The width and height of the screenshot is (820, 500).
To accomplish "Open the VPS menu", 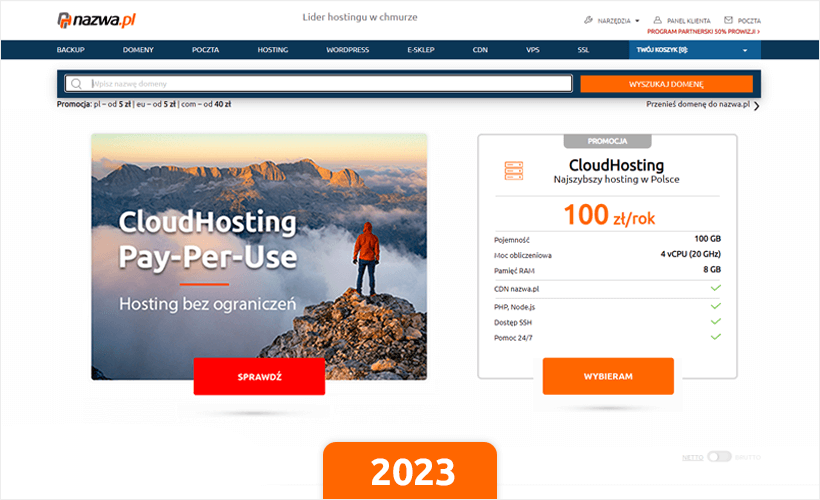I will pyautogui.click(x=532, y=50).
